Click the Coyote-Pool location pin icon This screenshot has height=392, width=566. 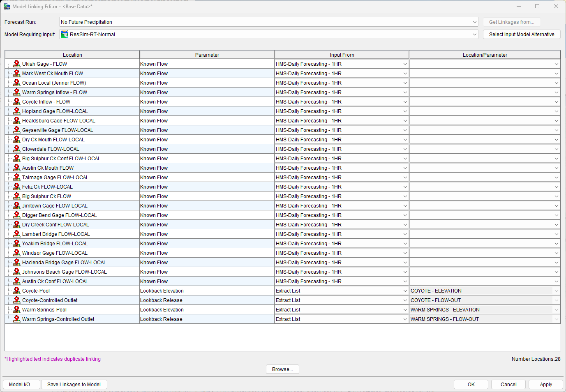click(16, 290)
